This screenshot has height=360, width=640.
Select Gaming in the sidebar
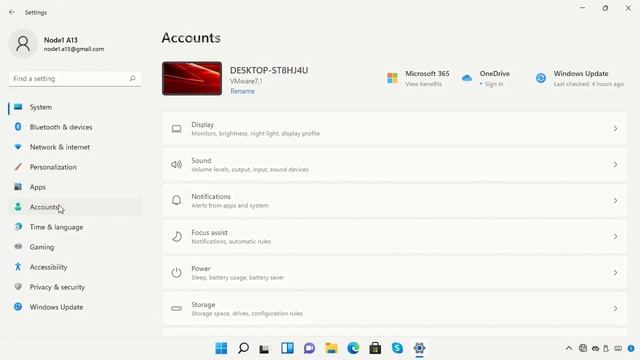point(75,247)
